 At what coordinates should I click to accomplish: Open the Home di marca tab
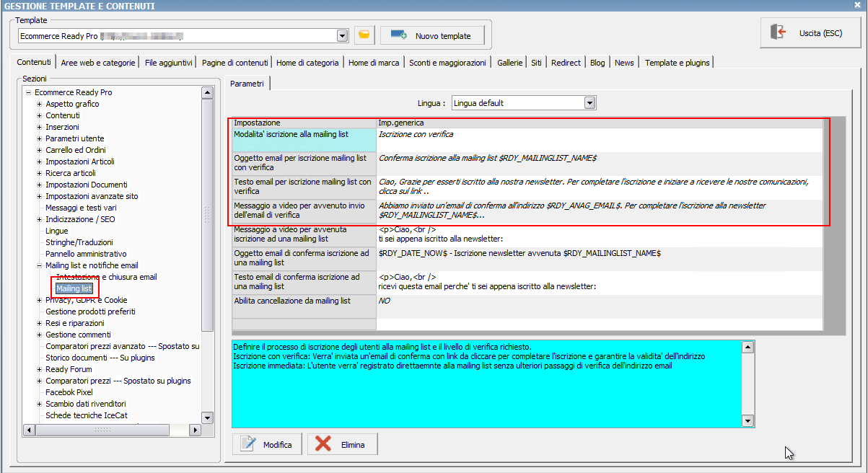coord(374,63)
